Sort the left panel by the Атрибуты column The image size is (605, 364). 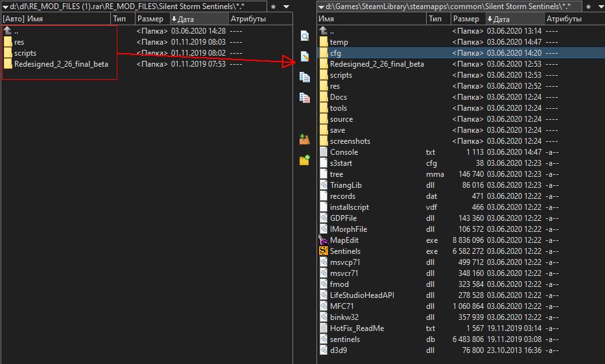click(x=261, y=19)
